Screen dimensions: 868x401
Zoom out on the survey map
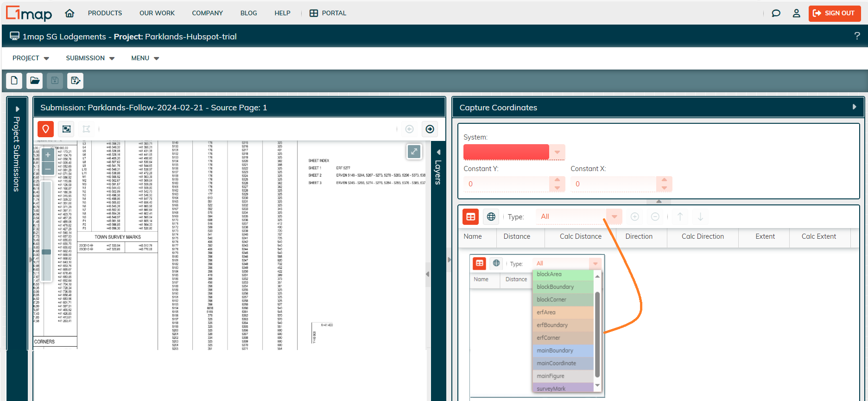48,169
